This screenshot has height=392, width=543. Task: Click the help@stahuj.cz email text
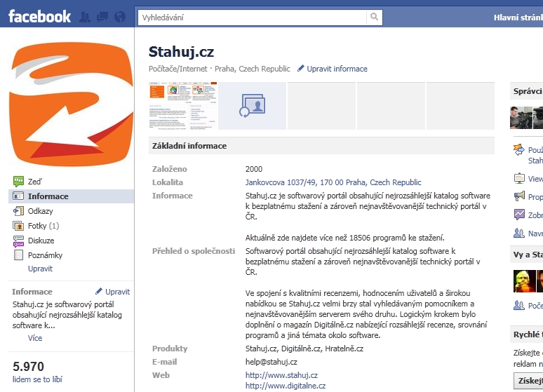(271, 363)
